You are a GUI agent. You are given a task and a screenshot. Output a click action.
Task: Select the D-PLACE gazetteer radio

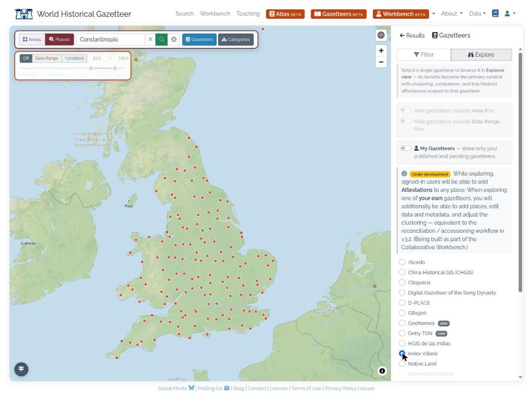[402, 303]
